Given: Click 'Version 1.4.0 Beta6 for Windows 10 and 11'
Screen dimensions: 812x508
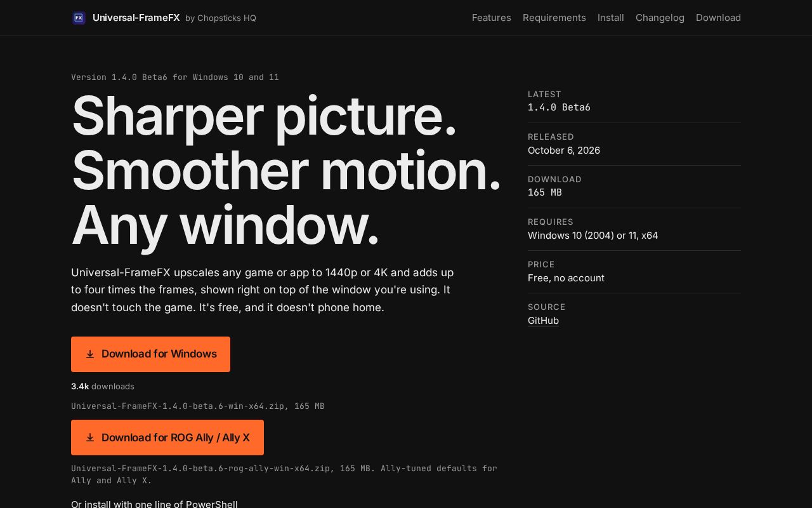Looking at the screenshot, I should click(x=175, y=77).
